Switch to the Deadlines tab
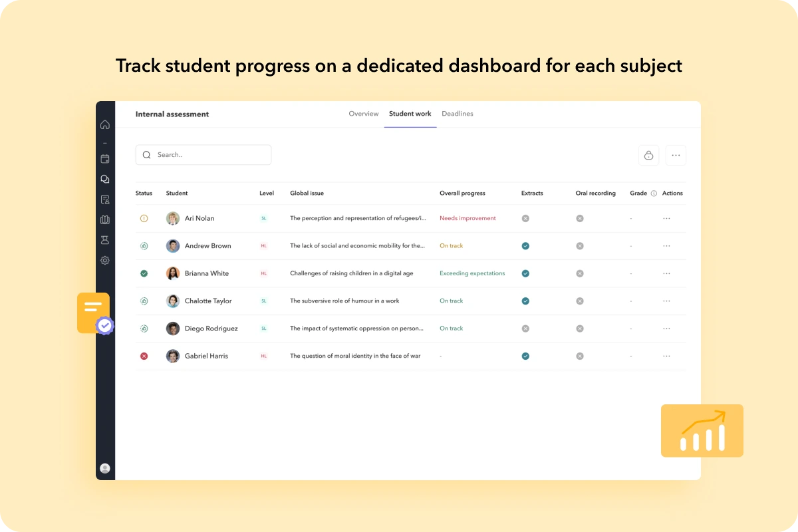 458,114
